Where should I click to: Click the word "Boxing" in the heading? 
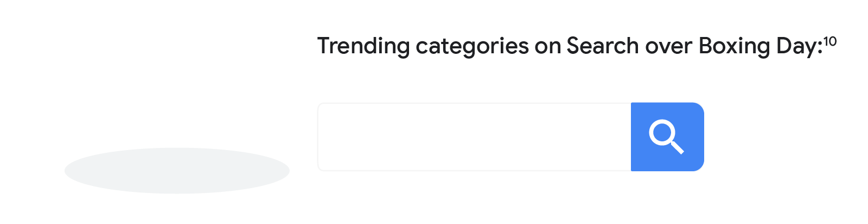coord(734,46)
